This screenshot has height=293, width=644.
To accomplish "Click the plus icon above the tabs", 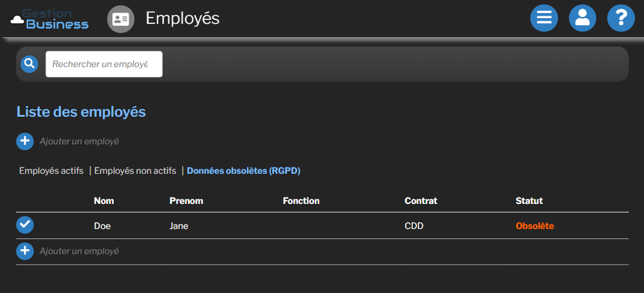I will tap(25, 141).
